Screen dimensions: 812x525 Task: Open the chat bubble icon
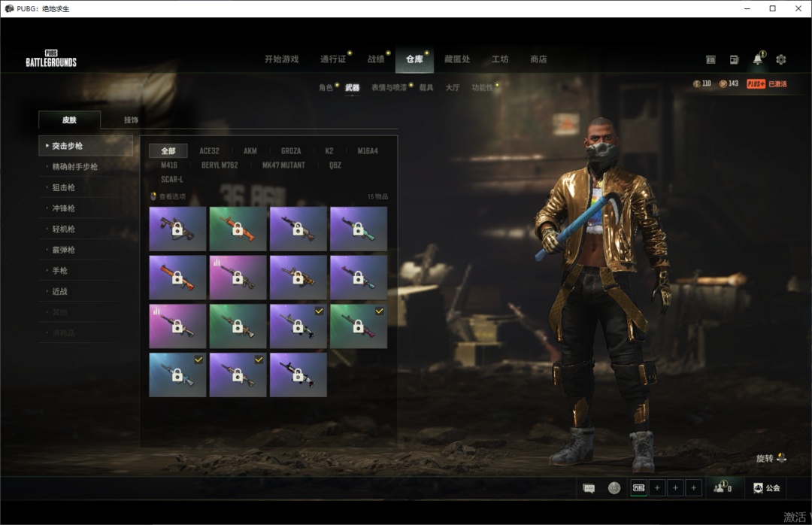pos(589,488)
